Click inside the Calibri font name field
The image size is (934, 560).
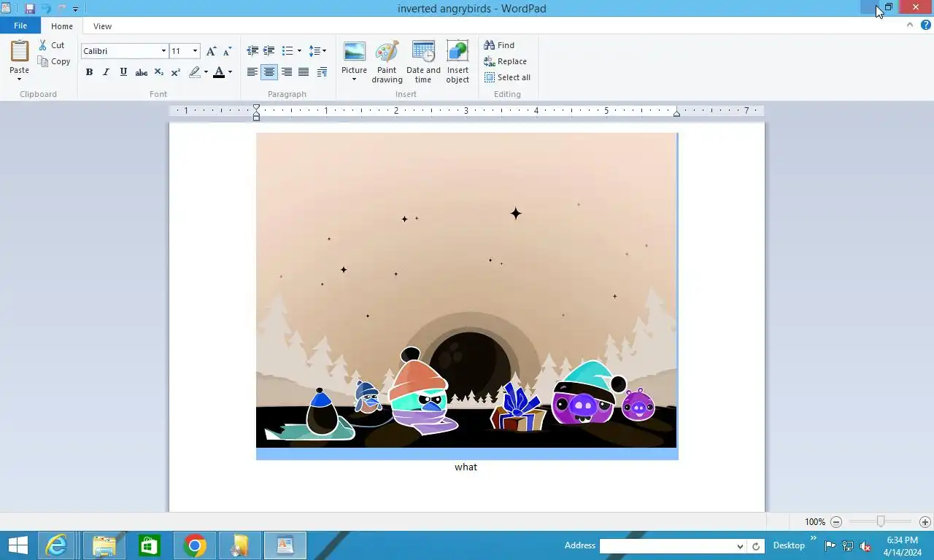(x=120, y=51)
